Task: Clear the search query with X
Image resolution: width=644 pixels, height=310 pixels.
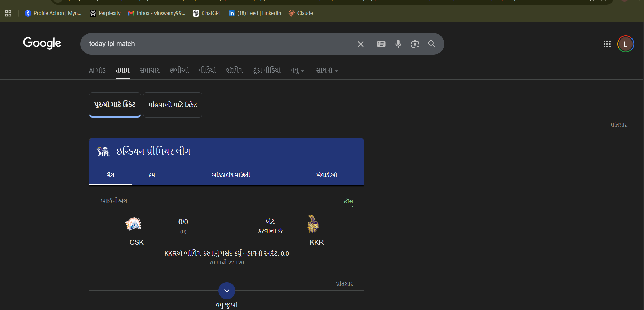Action: pyautogui.click(x=361, y=44)
